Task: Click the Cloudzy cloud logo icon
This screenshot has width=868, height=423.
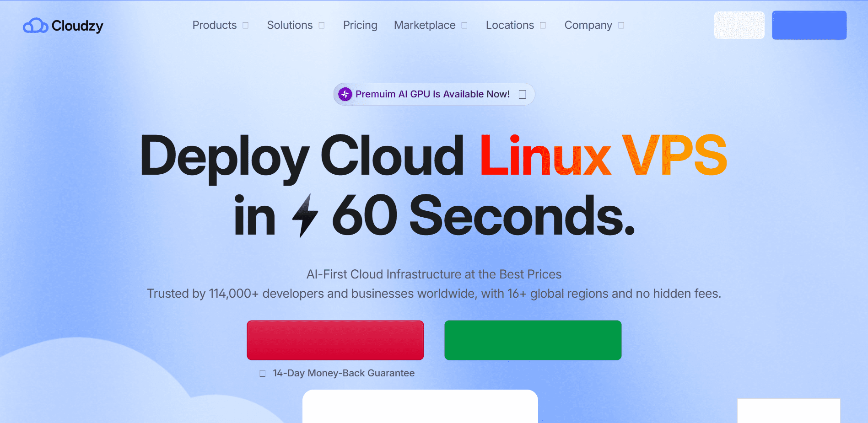Action: coord(35,26)
